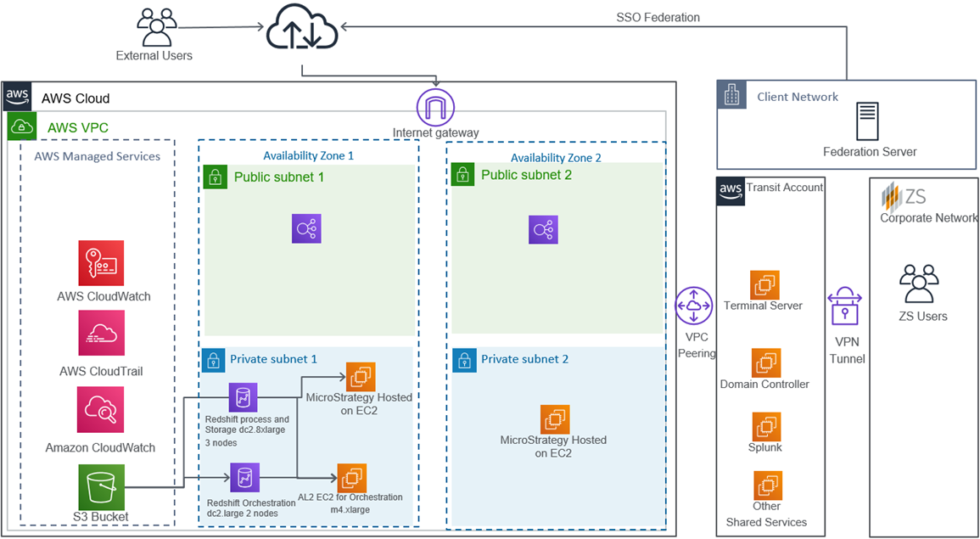This screenshot has width=980, height=539.
Task: Select the ZS Users people icon
Action: 919,284
